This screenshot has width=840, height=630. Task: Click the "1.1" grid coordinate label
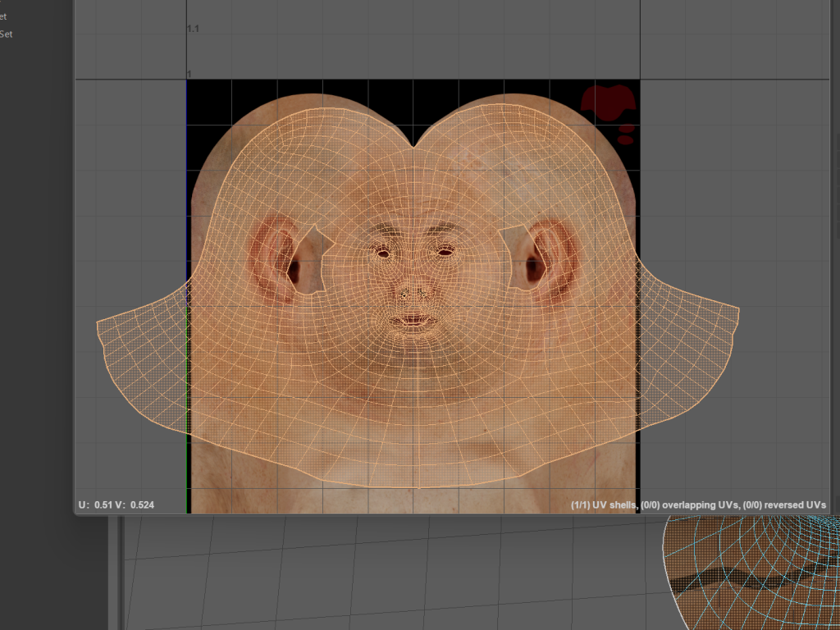point(193,29)
